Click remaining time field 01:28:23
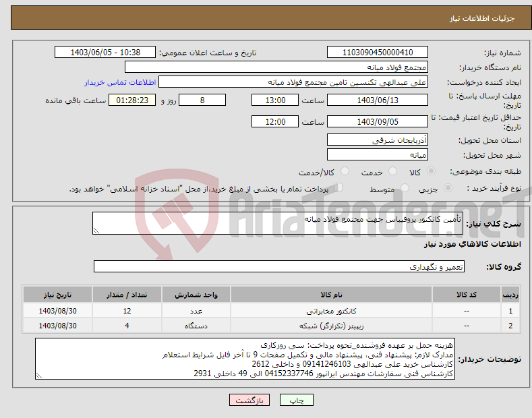532x418 pixels. (132, 100)
